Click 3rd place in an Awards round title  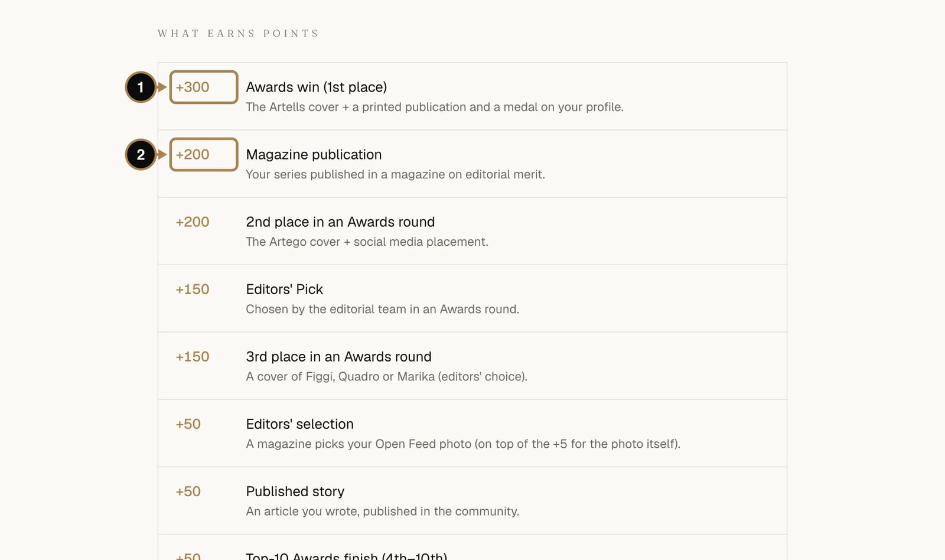point(338,357)
